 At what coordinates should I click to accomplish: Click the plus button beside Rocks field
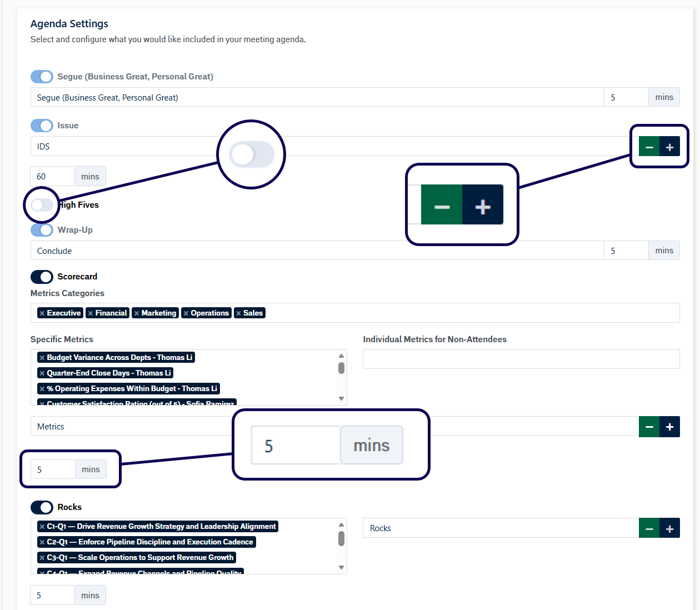pos(669,528)
